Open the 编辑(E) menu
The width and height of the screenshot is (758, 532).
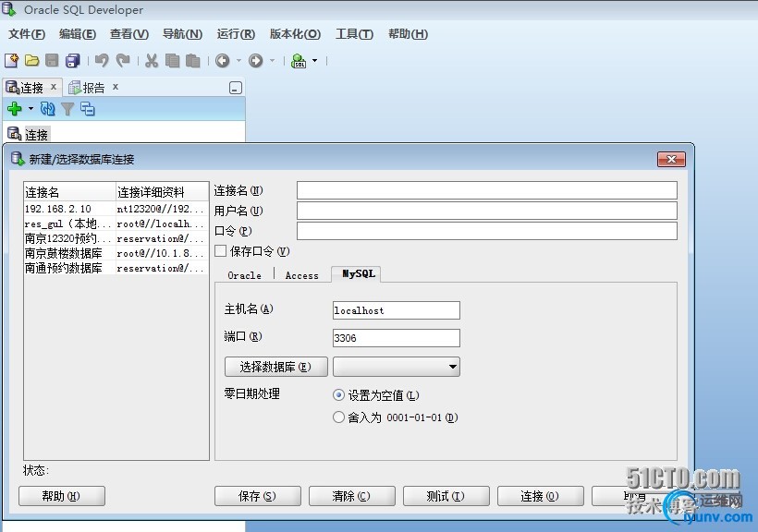click(x=78, y=34)
